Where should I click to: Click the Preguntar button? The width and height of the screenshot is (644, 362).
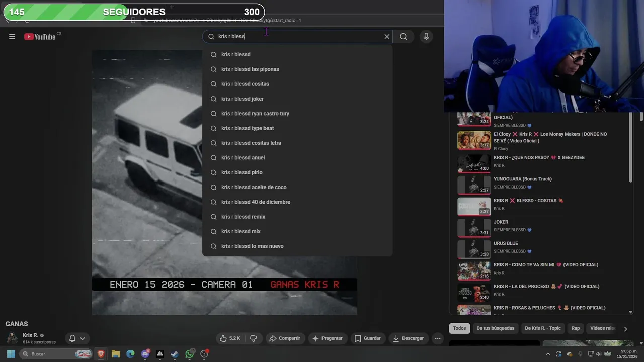[328, 338]
